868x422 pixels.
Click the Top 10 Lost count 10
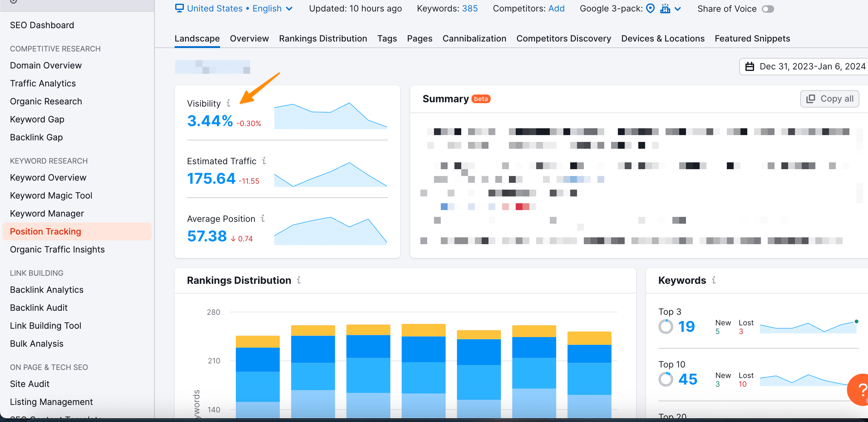pos(742,384)
